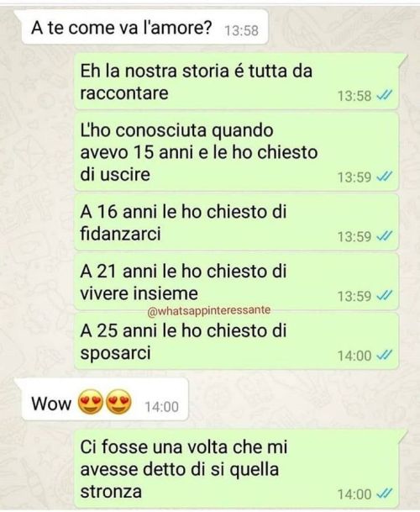
Task: Click the first heart-eyes emoji after Wow
Action: (x=91, y=402)
